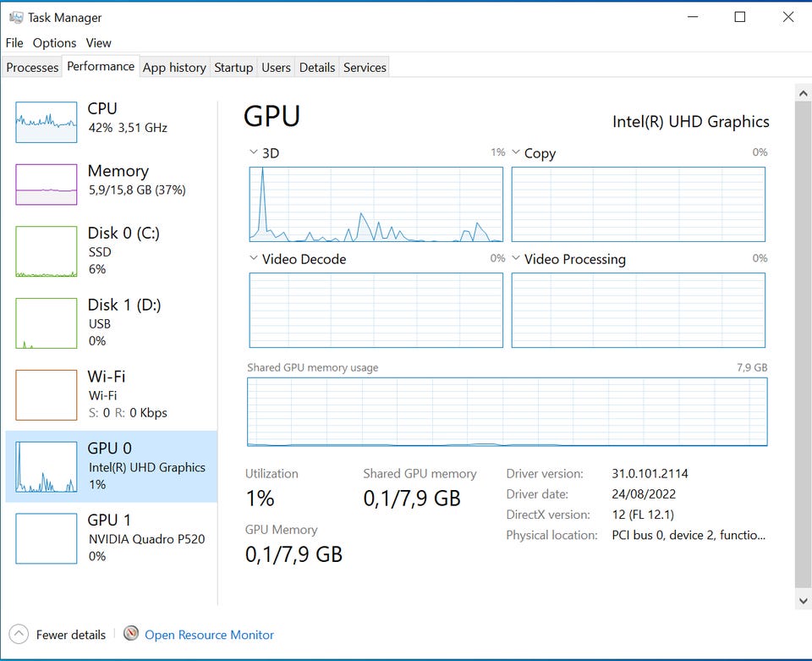Select the GPU 1 NVIDIA Quadro graph icon

[46, 538]
